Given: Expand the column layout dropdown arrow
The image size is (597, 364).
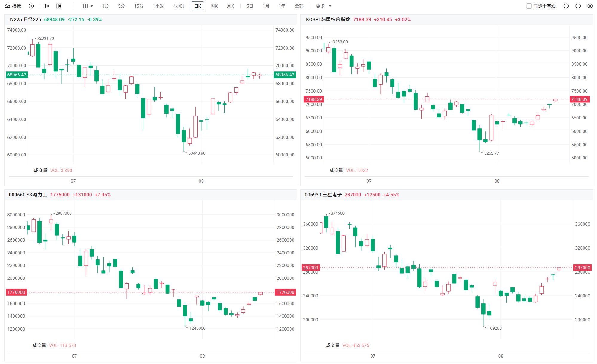Looking at the screenshot, I should [92, 6].
